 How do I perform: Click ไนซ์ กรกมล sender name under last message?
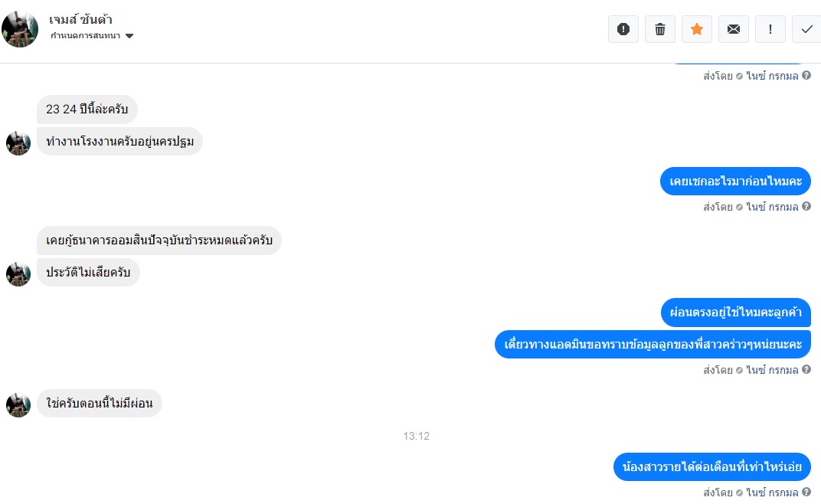coord(772,493)
